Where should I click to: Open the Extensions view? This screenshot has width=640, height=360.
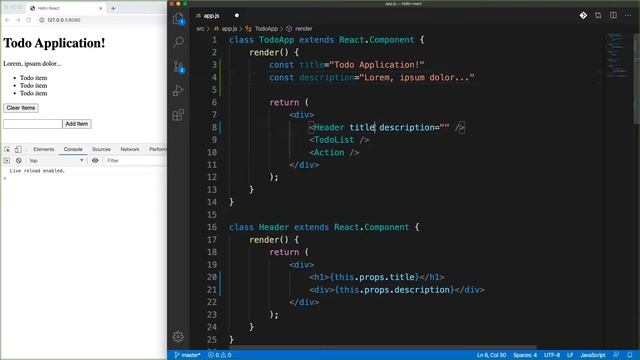click(x=178, y=115)
